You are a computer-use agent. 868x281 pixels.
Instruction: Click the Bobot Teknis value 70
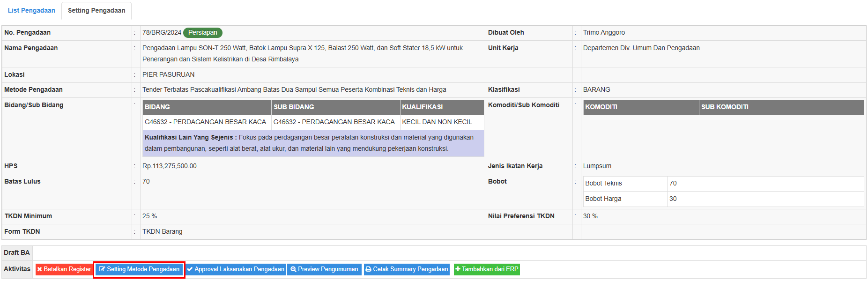(673, 183)
